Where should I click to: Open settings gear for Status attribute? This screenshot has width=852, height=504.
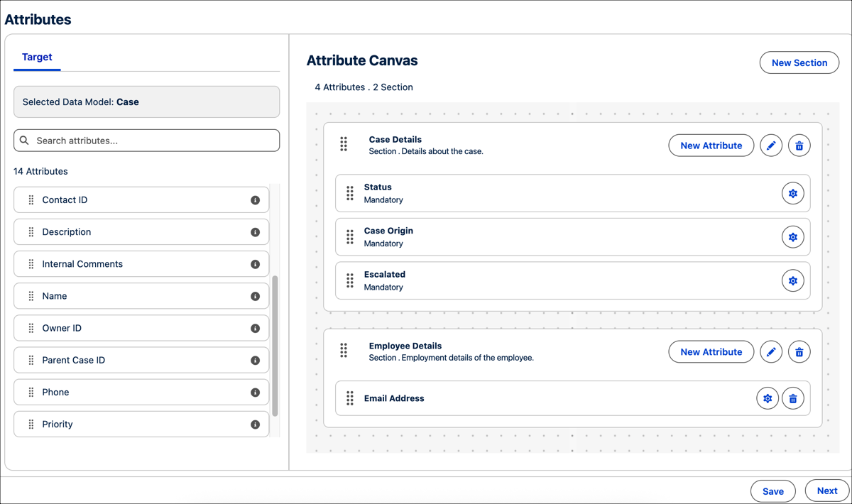(793, 194)
